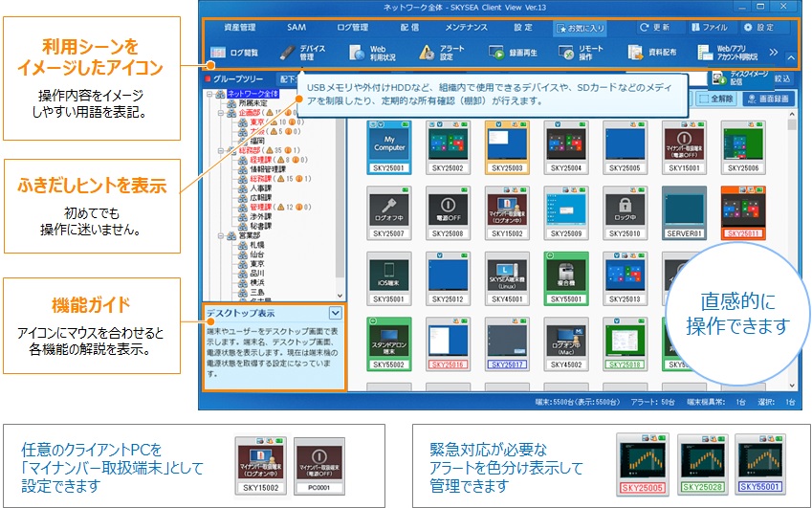The width and height of the screenshot is (812, 508).
Task: Collapse the 企画部 tree node
Action: tap(221, 113)
